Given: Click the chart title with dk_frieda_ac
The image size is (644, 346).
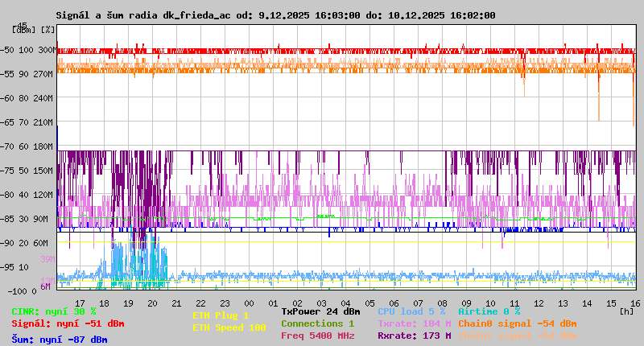Looking at the screenshot, I should tap(275, 15).
